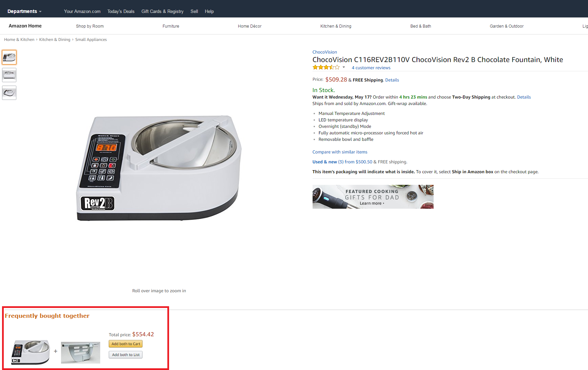Click Add both to Cart button
The height and width of the screenshot is (370, 588).
point(125,344)
